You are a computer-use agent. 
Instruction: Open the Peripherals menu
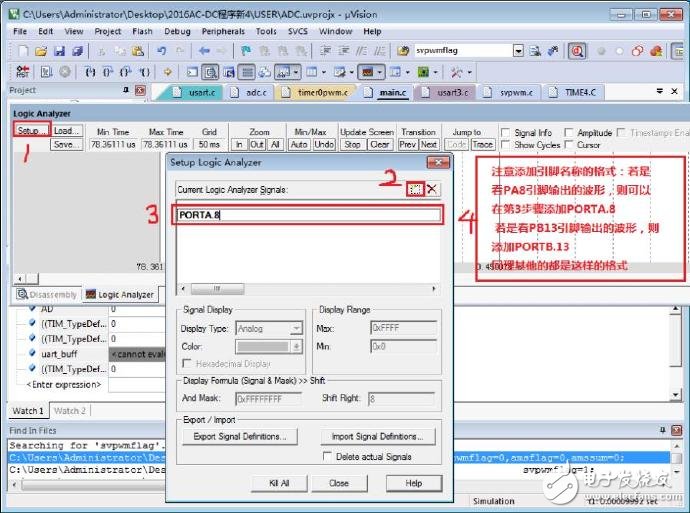coord(223,32)
